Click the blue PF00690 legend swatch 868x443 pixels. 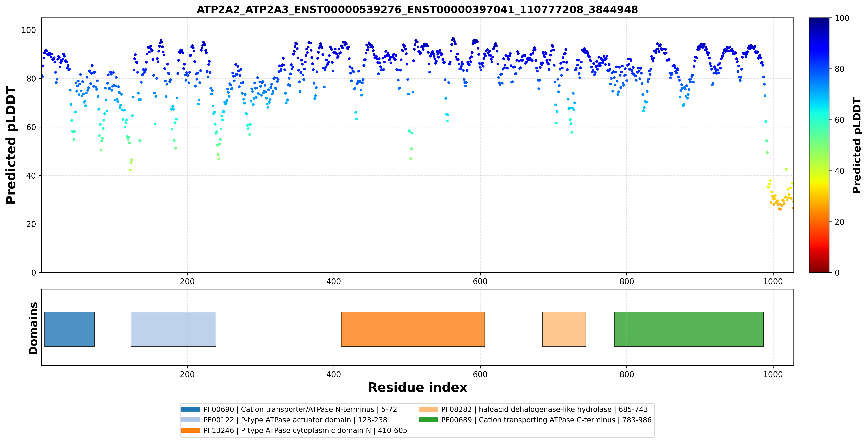191,409
